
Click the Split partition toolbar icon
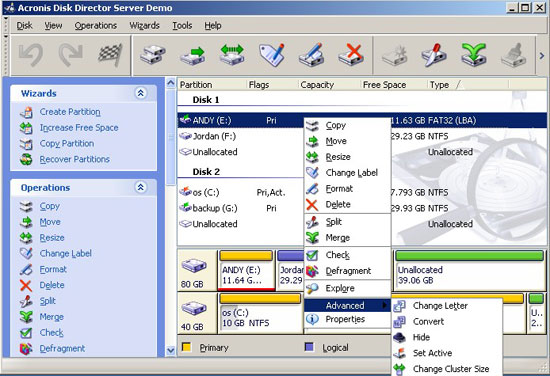point(434,55)
